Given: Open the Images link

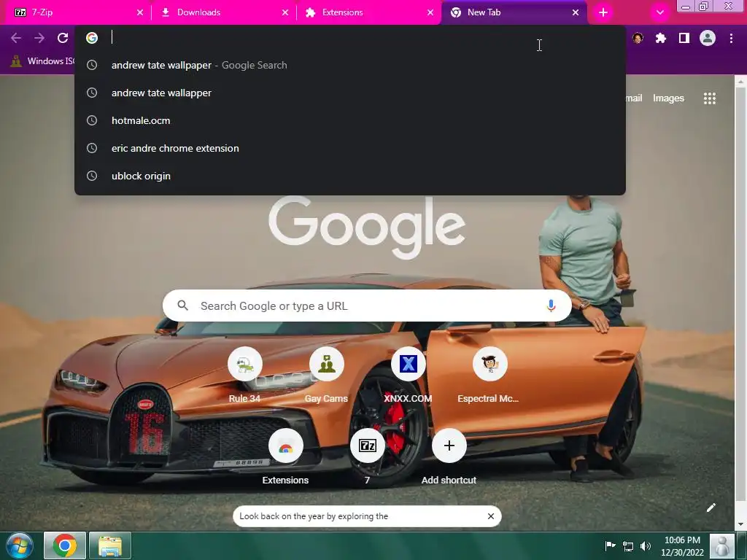Looking at the screenshot, I should point(668,98).
